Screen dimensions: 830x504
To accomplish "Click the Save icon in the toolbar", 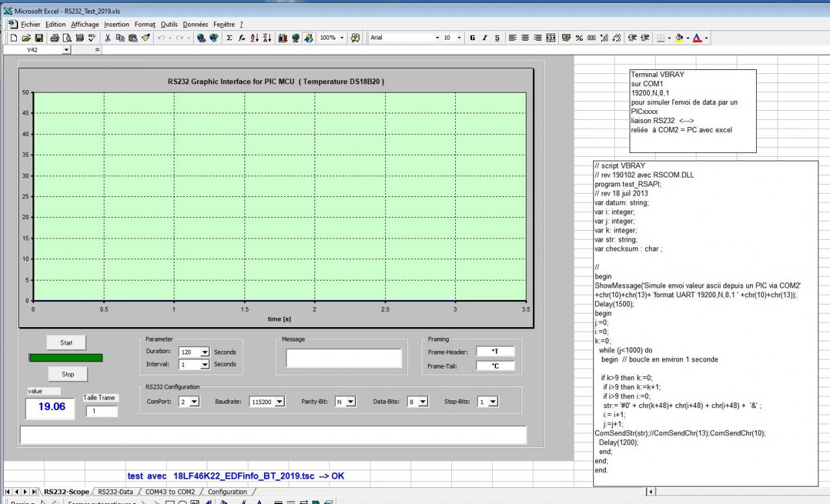I will [39, 38].
